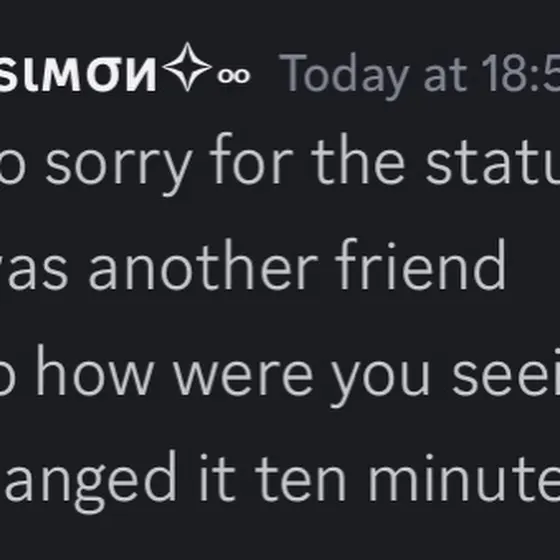Click the word "ten" in the last line
The image size is (560, 560).
pos(301,481)
